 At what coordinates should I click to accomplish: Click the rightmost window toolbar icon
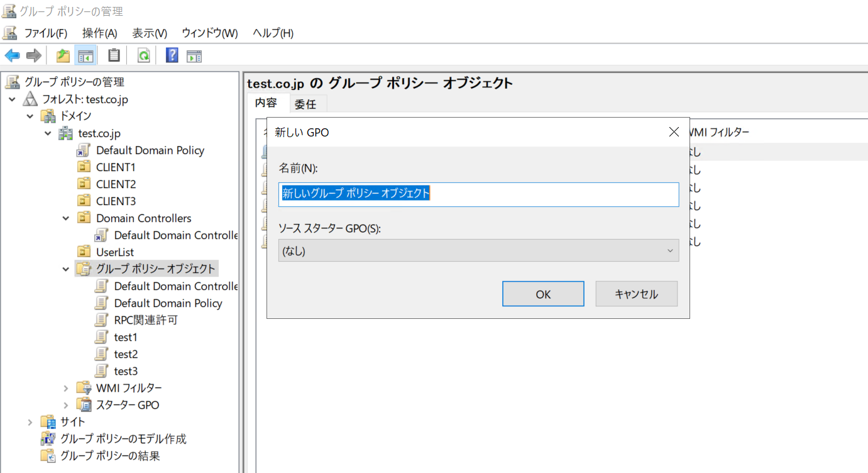coord(194,55)
